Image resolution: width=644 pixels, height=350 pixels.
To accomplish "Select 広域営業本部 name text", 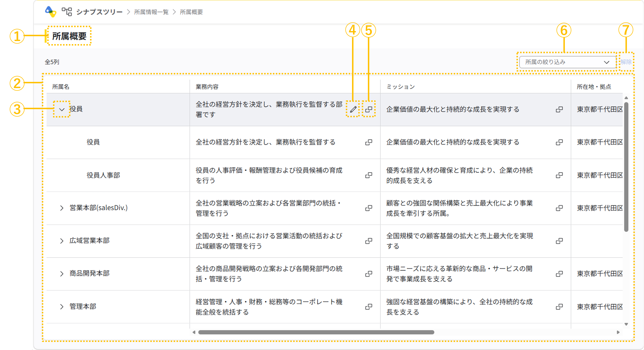I will pyautogui.click(x=89, y=241).
